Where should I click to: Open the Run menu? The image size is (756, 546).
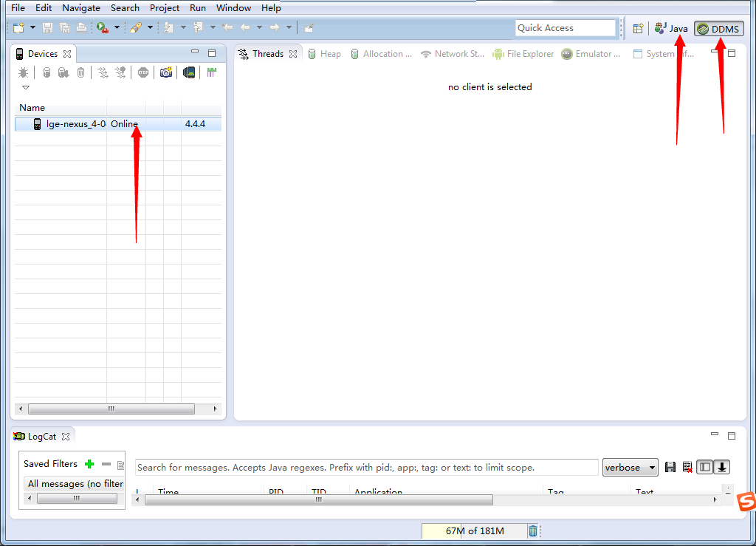click(198, 7)
